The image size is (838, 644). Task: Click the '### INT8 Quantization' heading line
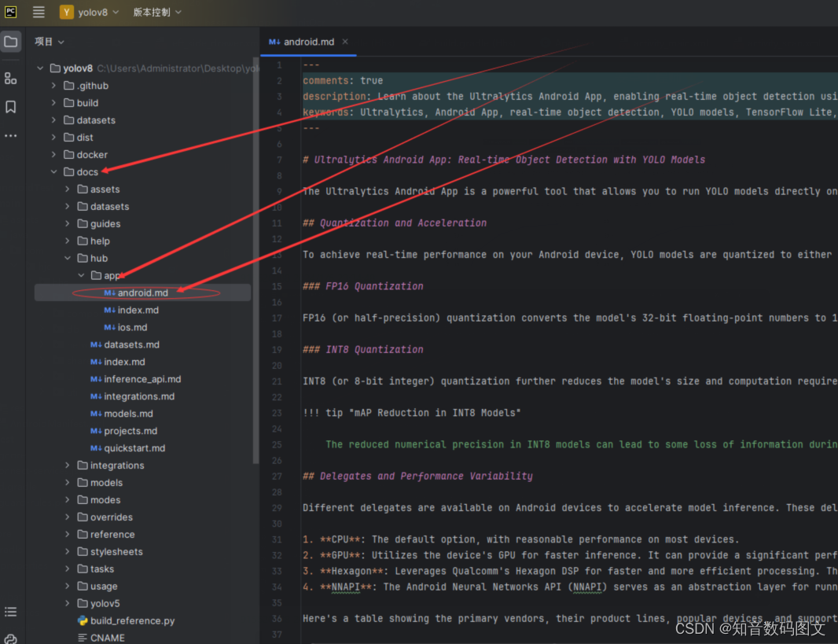click(363, 350)
